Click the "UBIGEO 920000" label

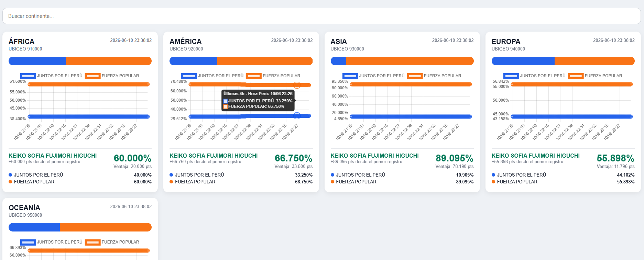click(x=186, y=49)
